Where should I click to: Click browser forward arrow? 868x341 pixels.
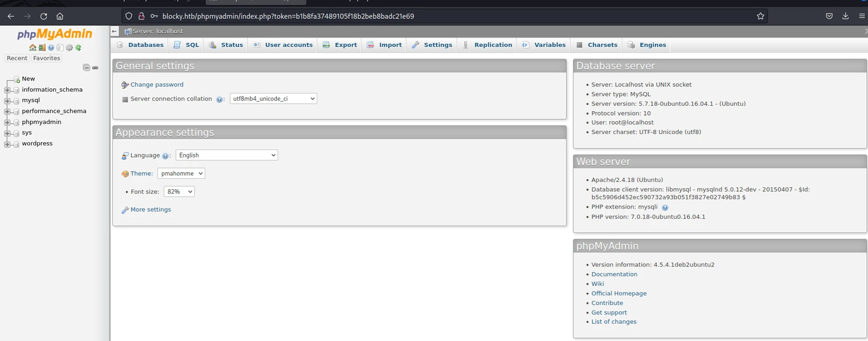click(x=27, y=16)
